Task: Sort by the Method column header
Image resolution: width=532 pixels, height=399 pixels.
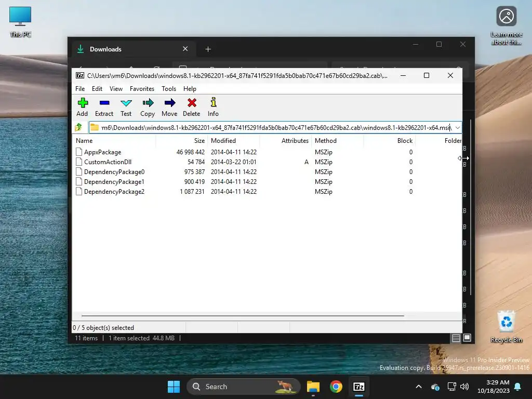Action: [x=338, y=140]
